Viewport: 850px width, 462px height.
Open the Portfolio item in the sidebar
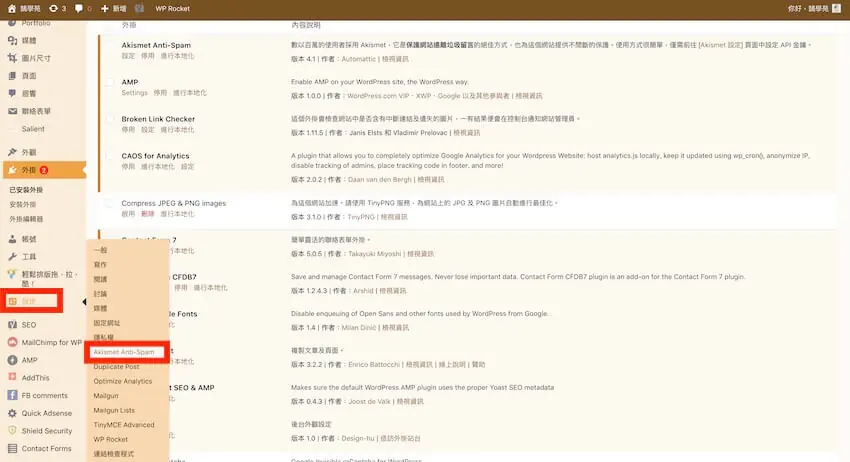click(x=36, y=23)
